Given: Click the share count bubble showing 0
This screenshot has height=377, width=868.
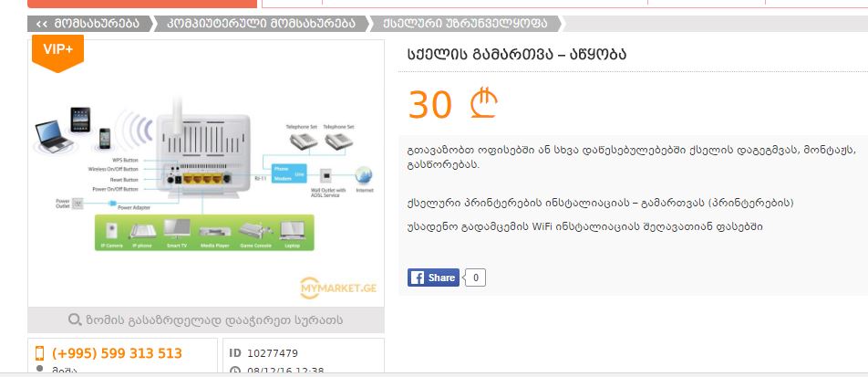Looking at the screenshot, I should [475, 278].
